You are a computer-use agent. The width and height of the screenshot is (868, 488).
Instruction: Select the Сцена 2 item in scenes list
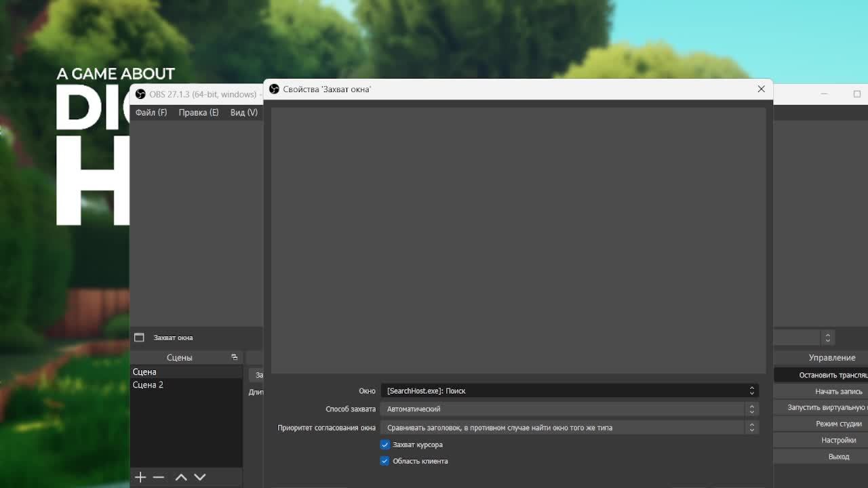186,384
